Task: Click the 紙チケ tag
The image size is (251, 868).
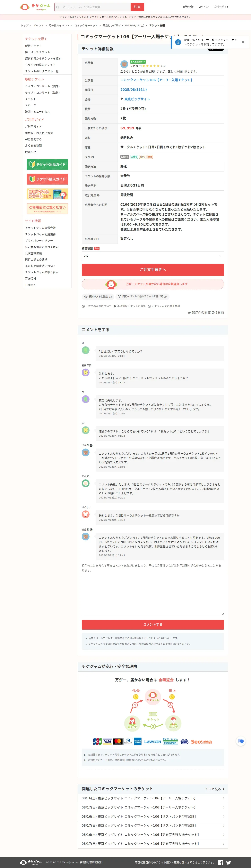Action: coord(143,157)
